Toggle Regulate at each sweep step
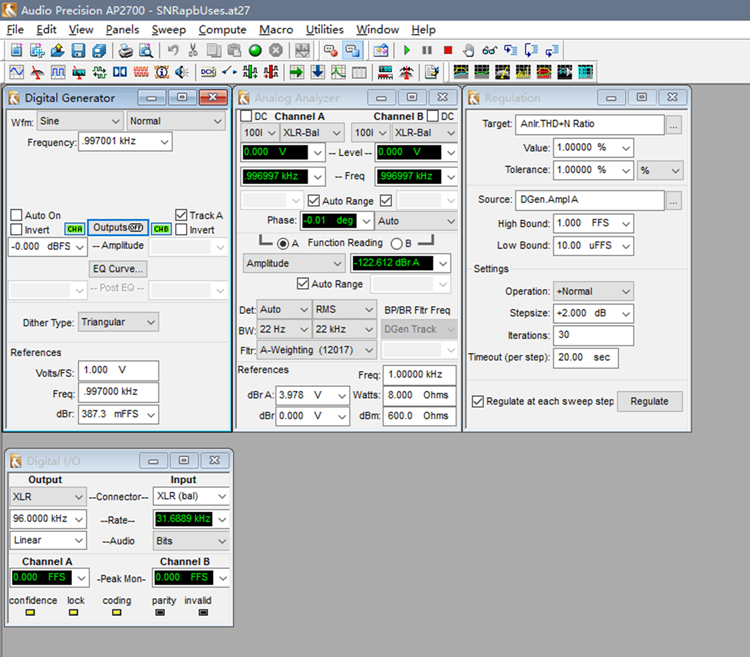Screen dimensions: 750x657 point(478,401)
